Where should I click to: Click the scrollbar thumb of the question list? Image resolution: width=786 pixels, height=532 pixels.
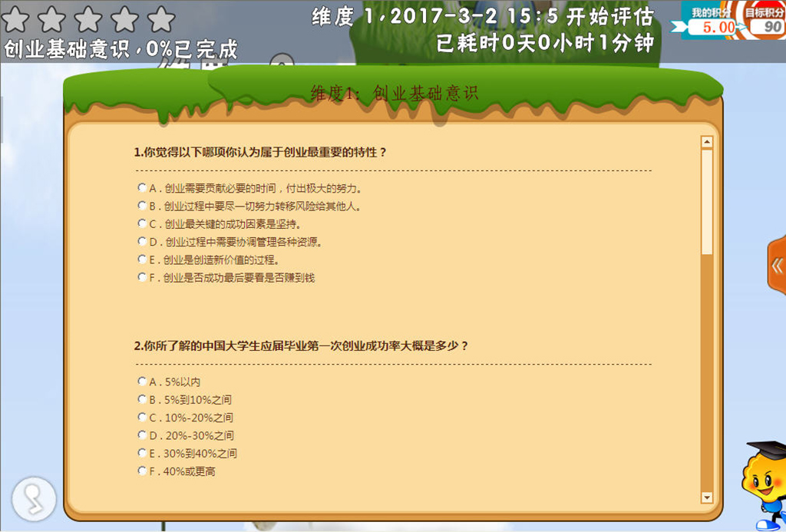(707, 201)
